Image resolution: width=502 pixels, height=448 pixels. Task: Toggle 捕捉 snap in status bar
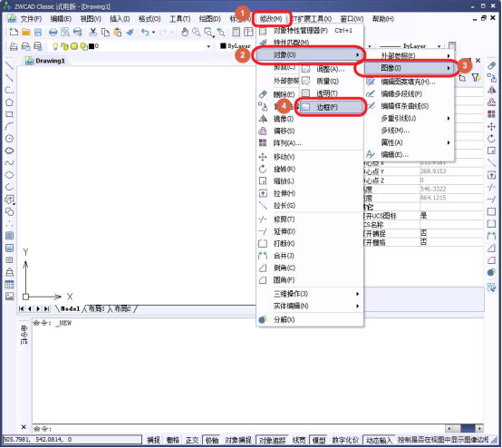pyautogui.click(x=153, y=440)
